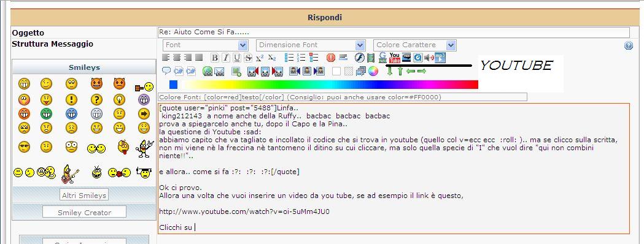Screen dimensions: 644x244
Task: Click the green left arrow icon
Action: (411, 71)
